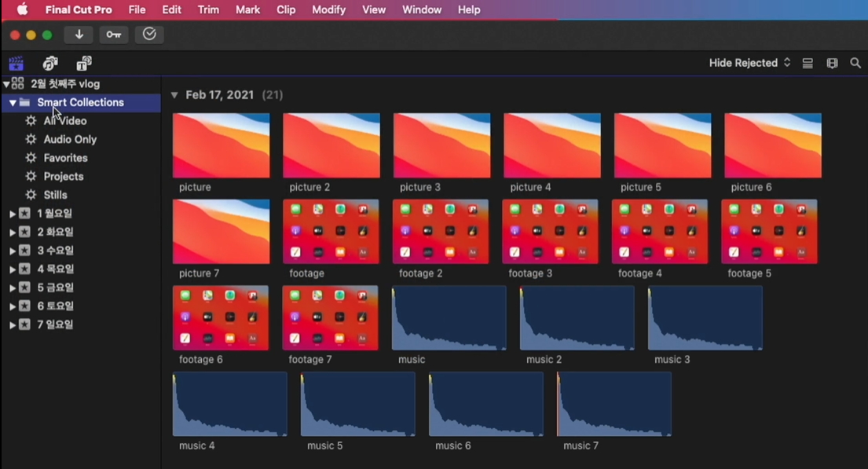Expand the 4 목요일 event triangle

click(13, 269)
